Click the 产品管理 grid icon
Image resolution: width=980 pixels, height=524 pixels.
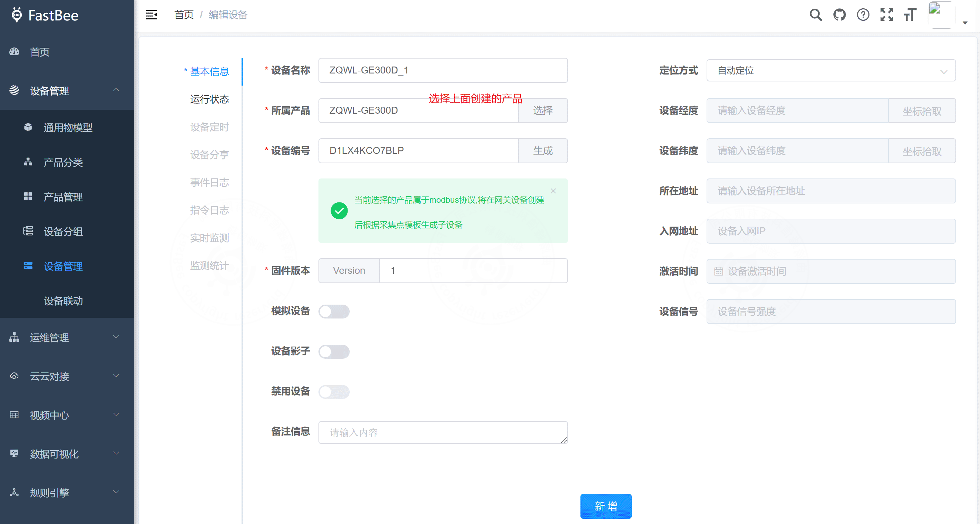pos(28,196)
